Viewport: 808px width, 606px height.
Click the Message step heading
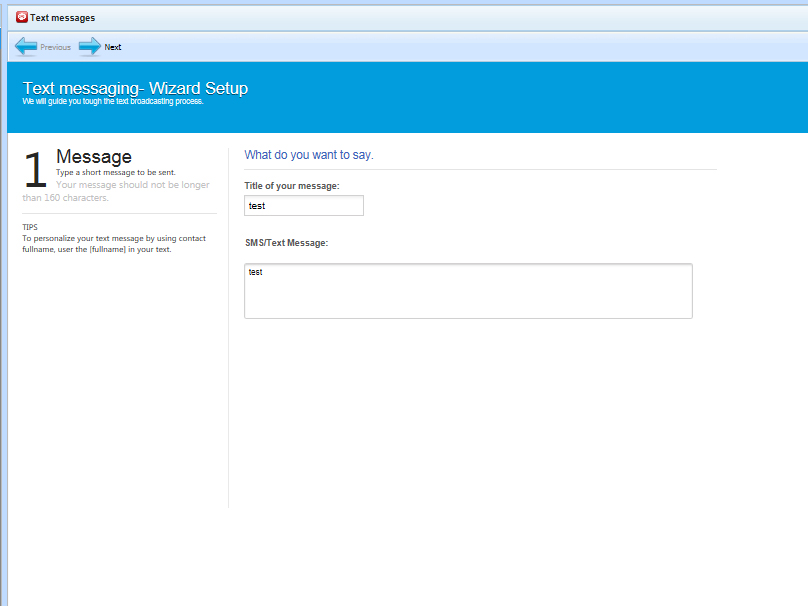(x=94, y=157)
